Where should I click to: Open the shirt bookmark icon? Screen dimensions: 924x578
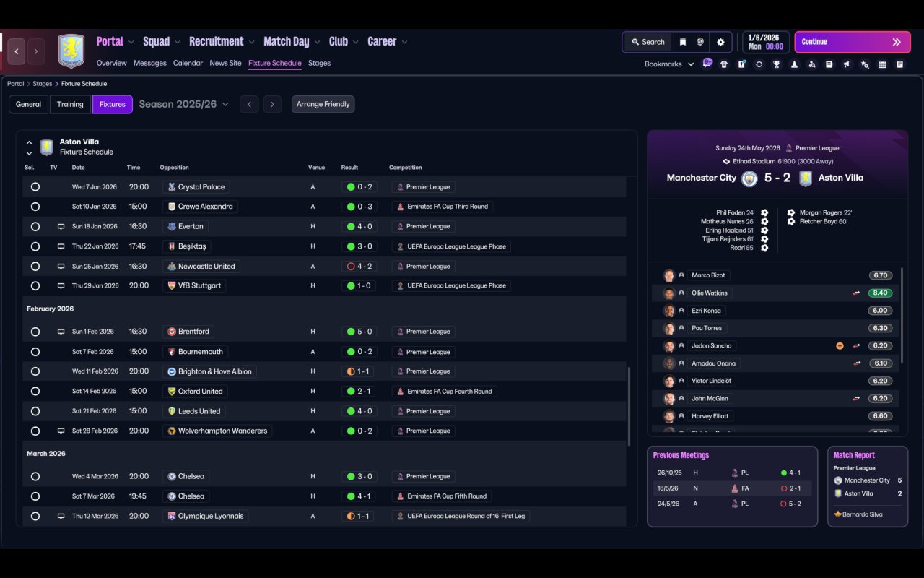click(724, 64)
